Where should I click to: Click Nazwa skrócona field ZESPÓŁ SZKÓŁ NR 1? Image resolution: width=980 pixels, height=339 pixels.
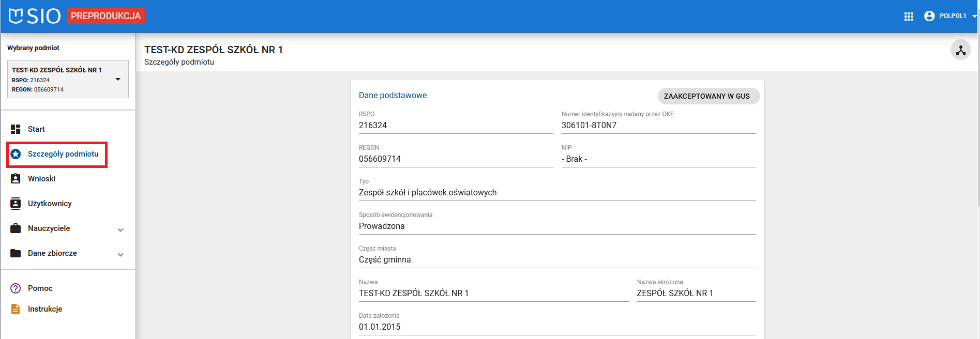click(x=697, y=294)
